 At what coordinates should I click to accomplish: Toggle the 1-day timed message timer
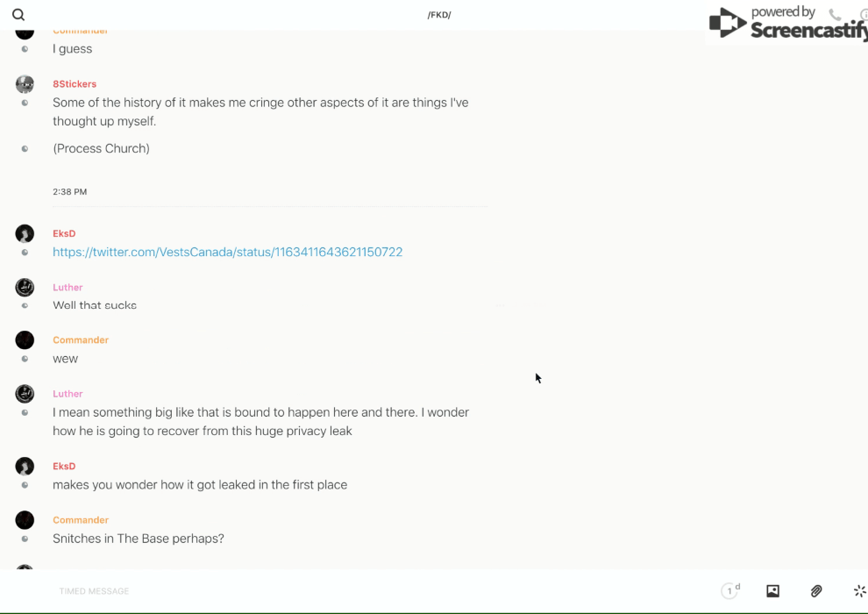730,591
